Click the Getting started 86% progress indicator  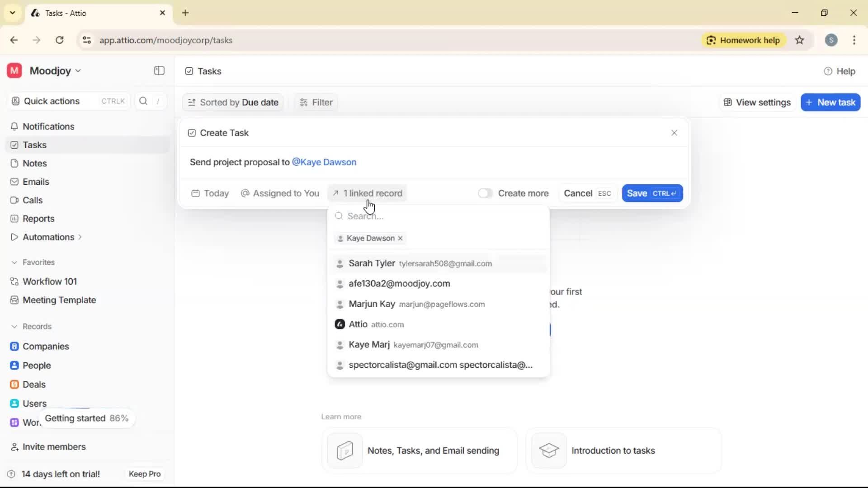point(87,418)
